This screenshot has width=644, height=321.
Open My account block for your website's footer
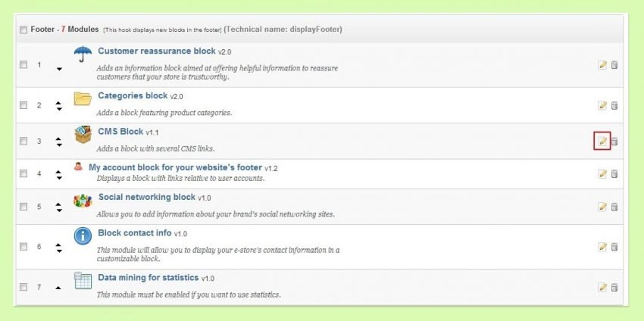[175, 167]
